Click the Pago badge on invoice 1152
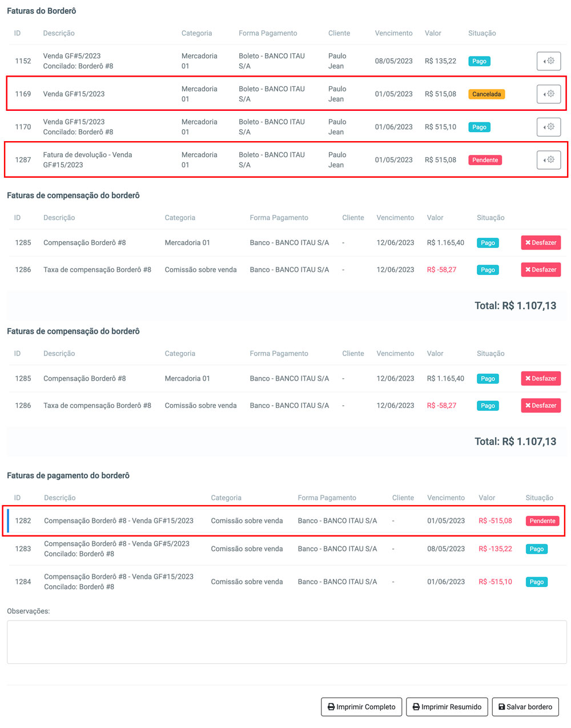 pyautogui.click(x=480, y=61)
